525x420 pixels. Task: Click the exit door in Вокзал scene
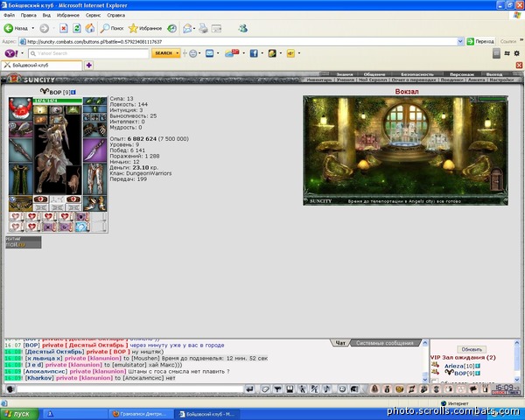(496, 179)
